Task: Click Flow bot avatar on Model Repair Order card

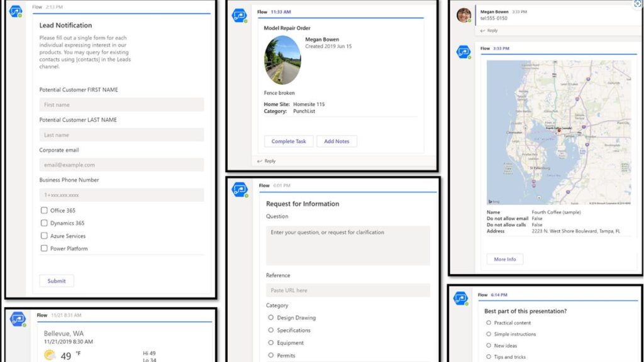Action: (x=240, y=16)
